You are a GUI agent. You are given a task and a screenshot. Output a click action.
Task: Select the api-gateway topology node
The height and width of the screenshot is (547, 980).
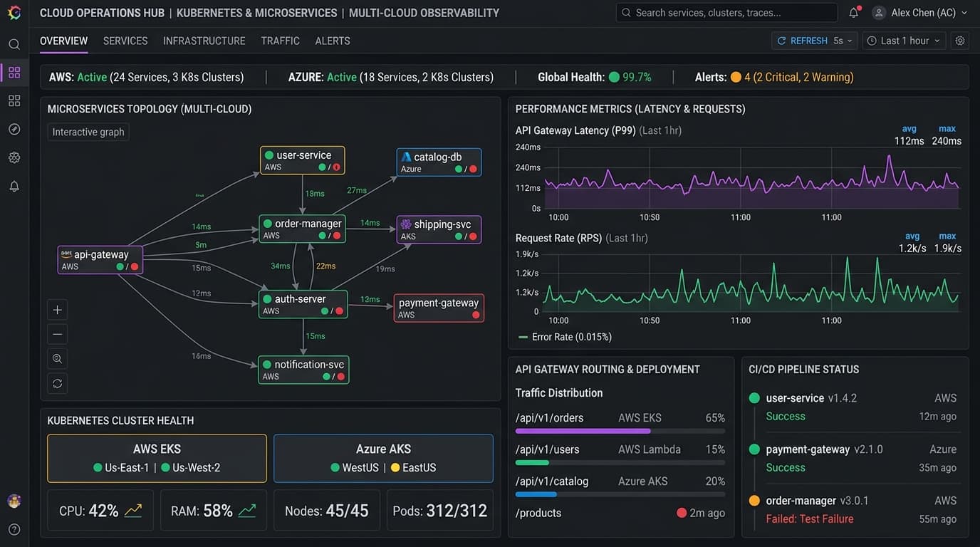pyautogui.click(x=100, y=260)
